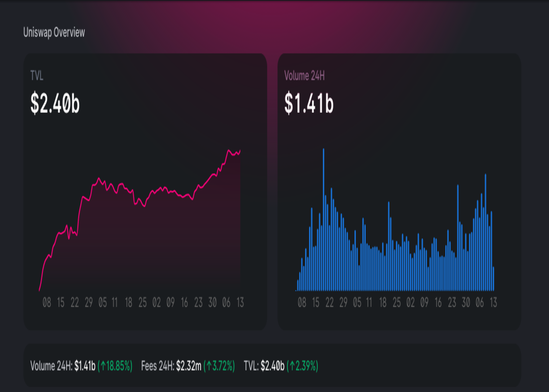Click the 11 date label under the Volume chart
Image resolution: width=549 pixels, height=392 pixels.
point(369,303)
